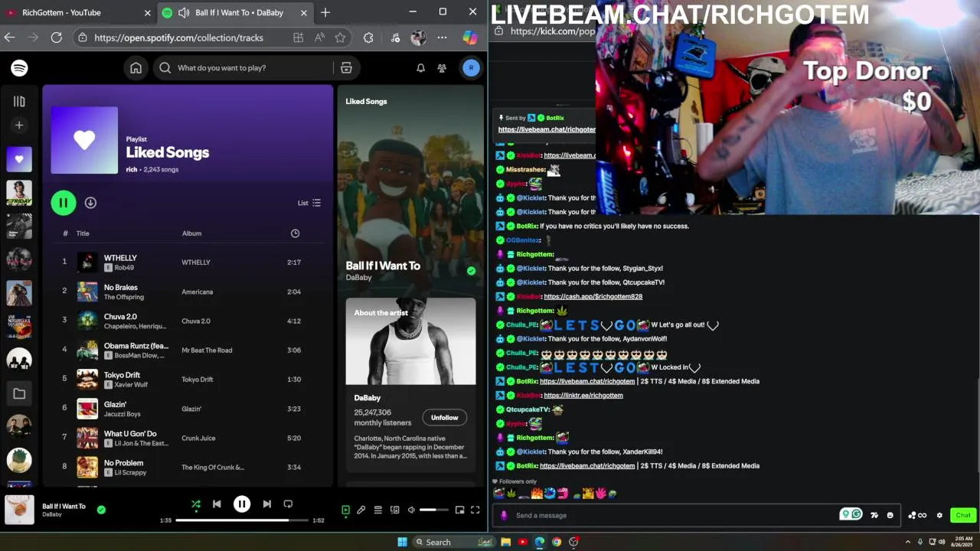
Task: Open DaBaby About the artist image
Action: (x=410, y=341)
